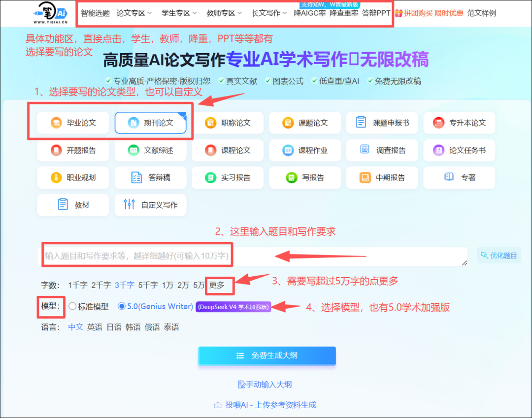Select the 课程作业 blue icon

[x=288, y=150]
